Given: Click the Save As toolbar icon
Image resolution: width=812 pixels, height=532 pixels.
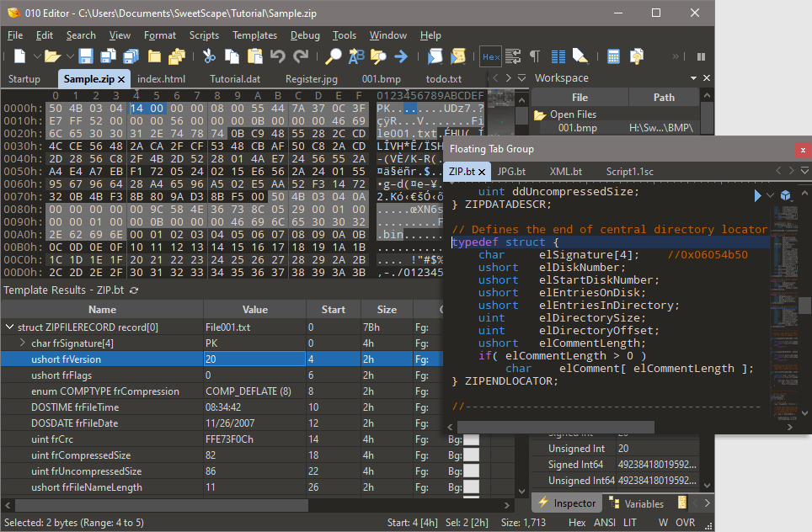Looking at the screenshot, I should [x=108, y=56].
